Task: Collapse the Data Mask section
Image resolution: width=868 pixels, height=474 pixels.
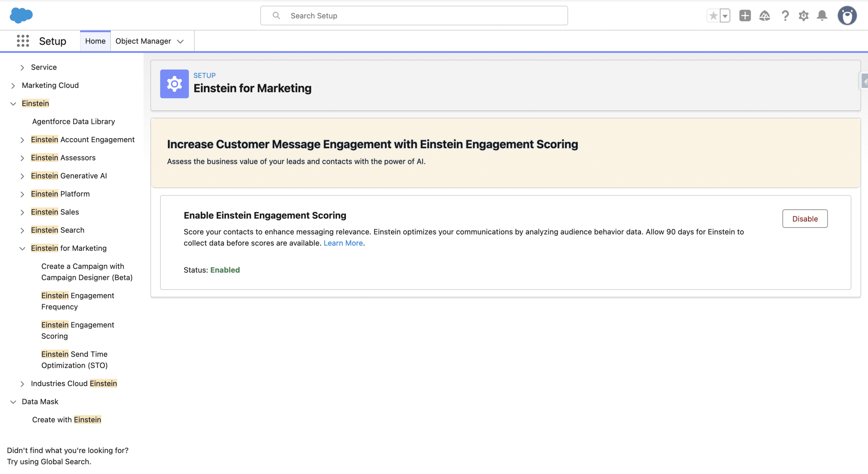Action: click(13, 402)
